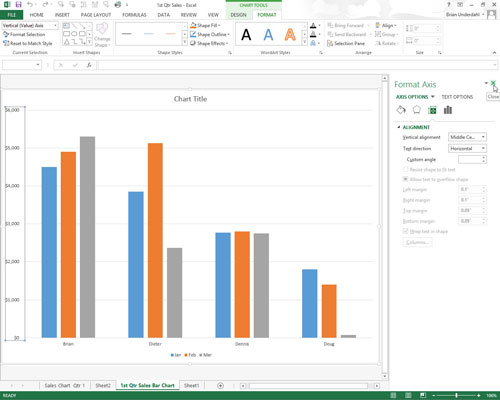
Task: Select the Effects pentagon icon in Format Axis
Action: click(x=417, y=110)
